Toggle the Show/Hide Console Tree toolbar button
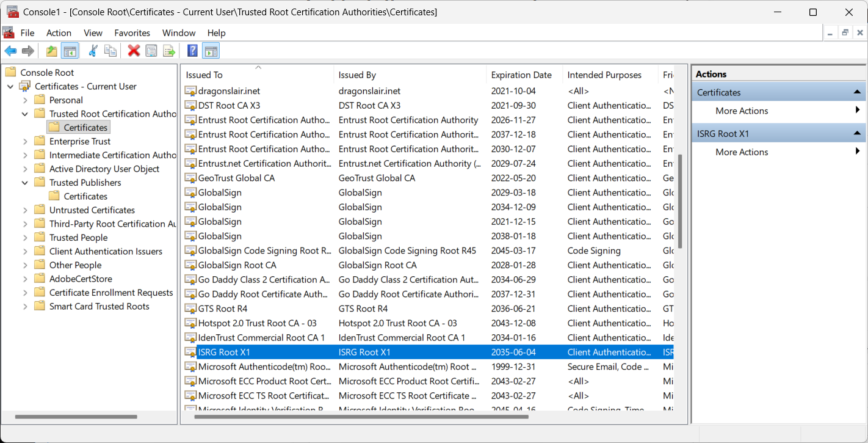Screen dimensions: 868x443 [x=70, y=51]
